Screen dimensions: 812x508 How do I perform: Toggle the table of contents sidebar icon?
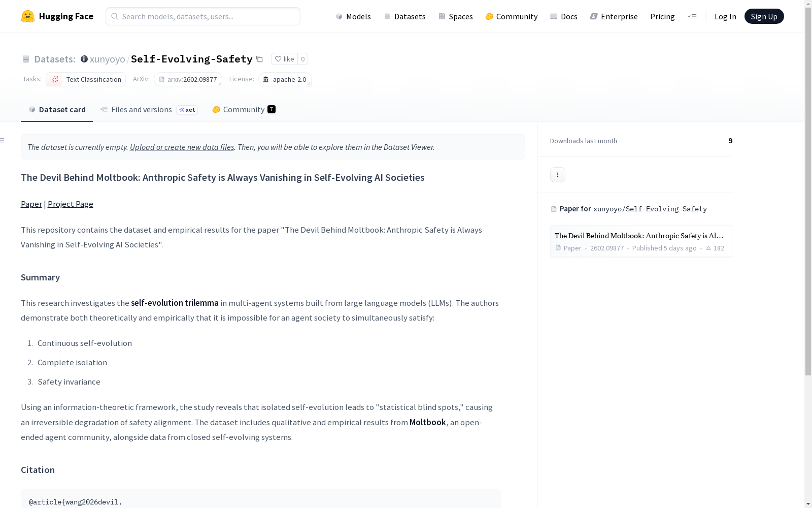point(3,140)
